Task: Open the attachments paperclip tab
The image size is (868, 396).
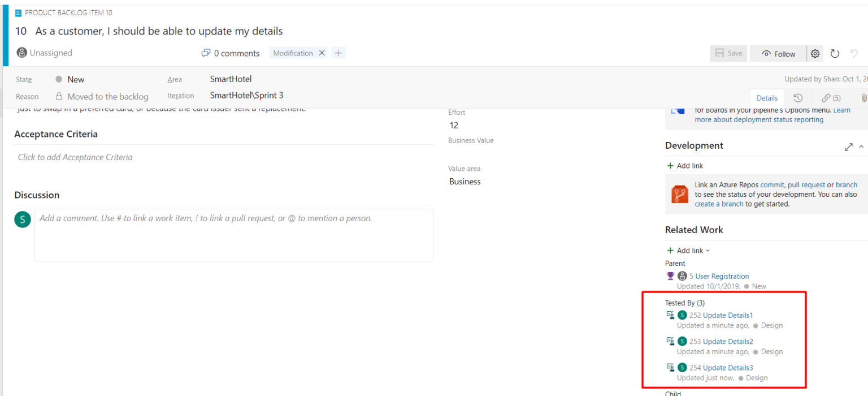Action: pos(863,98)
